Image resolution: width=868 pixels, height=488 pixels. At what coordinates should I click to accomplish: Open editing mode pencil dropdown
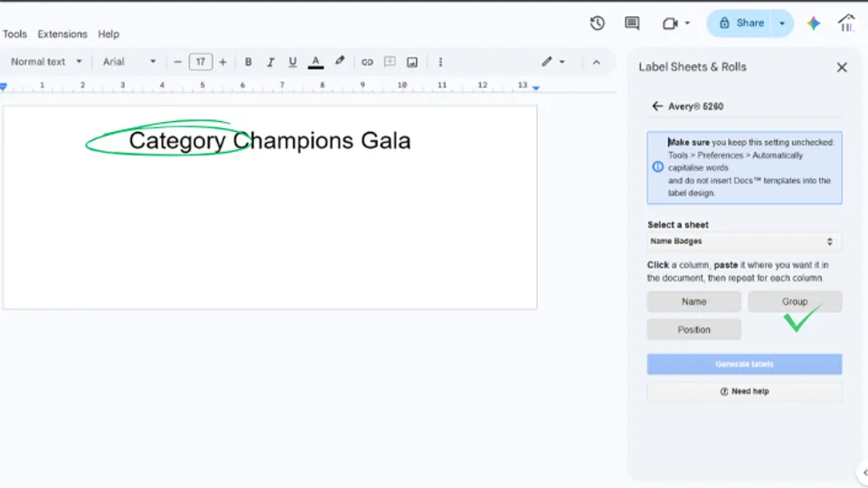point(553,62)
